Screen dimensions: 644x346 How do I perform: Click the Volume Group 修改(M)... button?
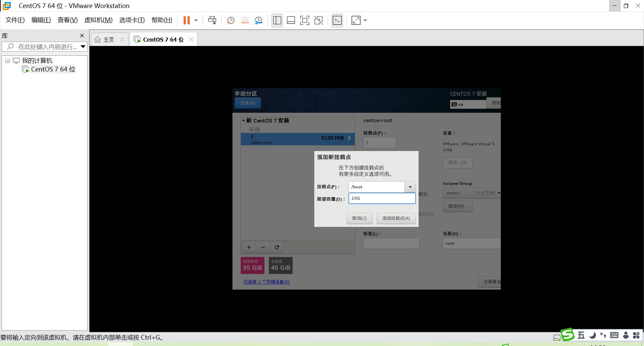(x=458, y=206)
